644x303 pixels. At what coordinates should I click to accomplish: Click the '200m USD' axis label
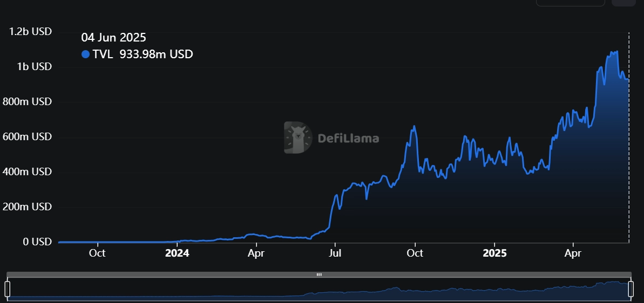tap(27, 206)
